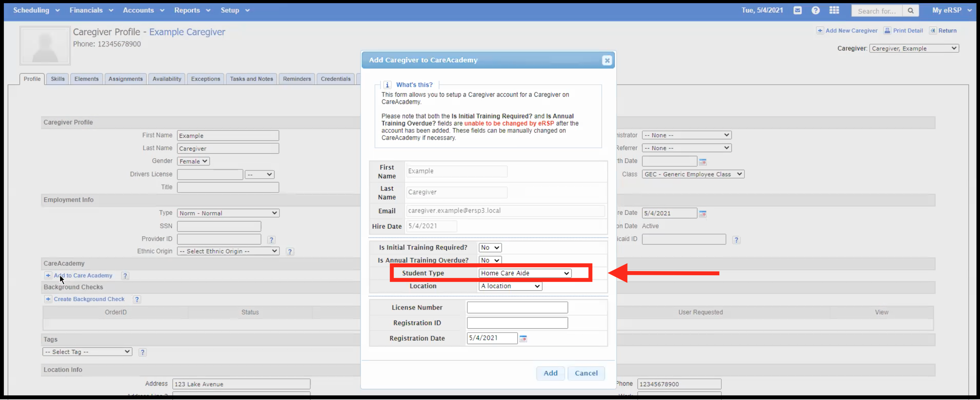Open the Financials menu

coord(91,10)
